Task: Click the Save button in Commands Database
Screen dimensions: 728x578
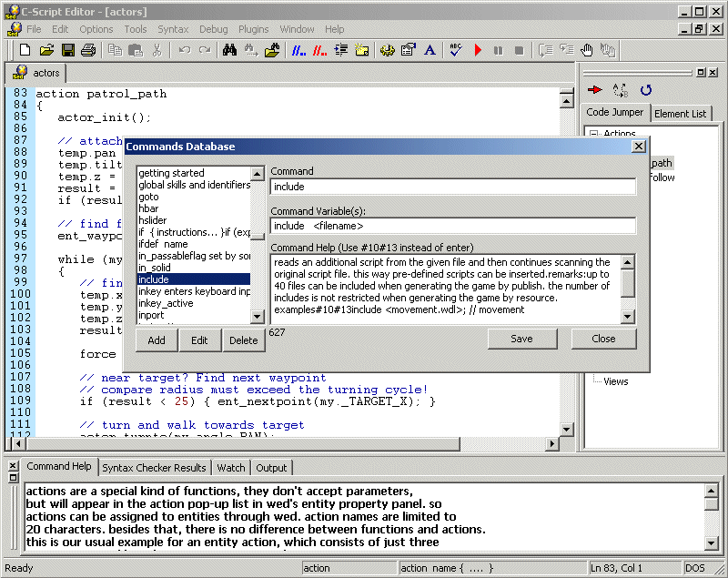Action: (521, 338)
